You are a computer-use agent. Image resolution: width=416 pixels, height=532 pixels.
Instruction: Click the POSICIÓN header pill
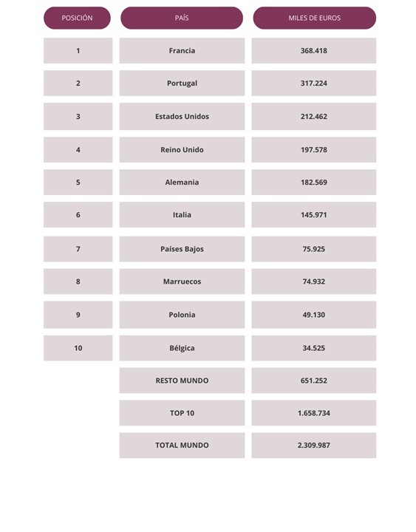coord(77,18)
